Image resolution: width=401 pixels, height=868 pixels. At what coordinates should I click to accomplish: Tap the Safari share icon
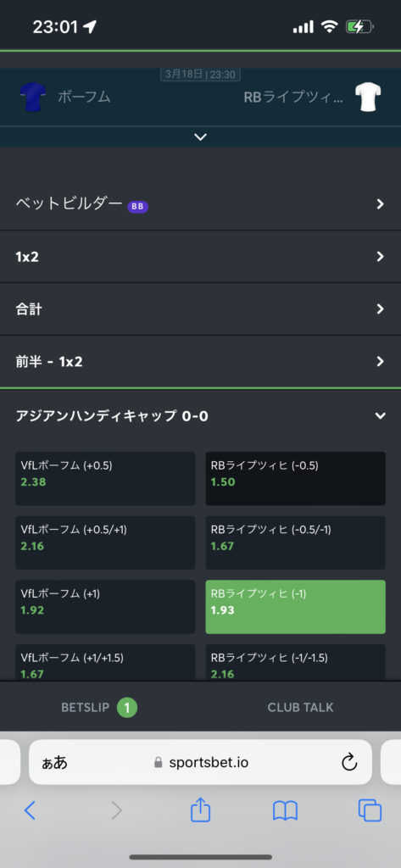(x=200, y=810)
